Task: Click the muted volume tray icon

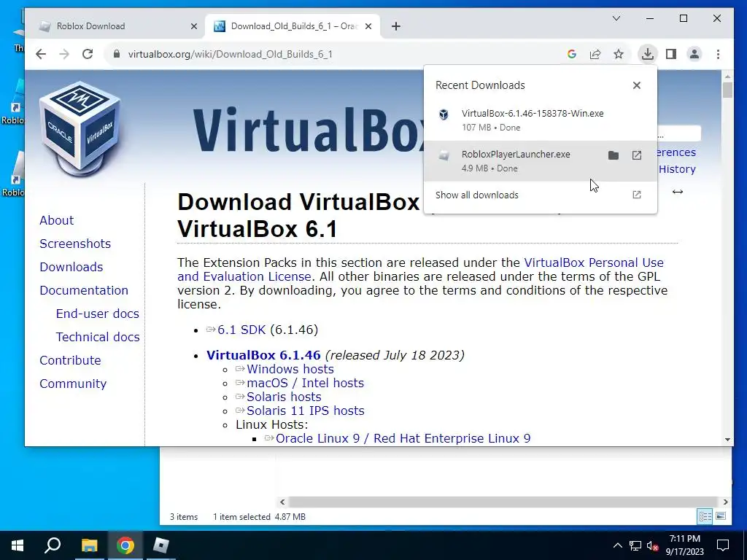Action: tap(653, 545)
